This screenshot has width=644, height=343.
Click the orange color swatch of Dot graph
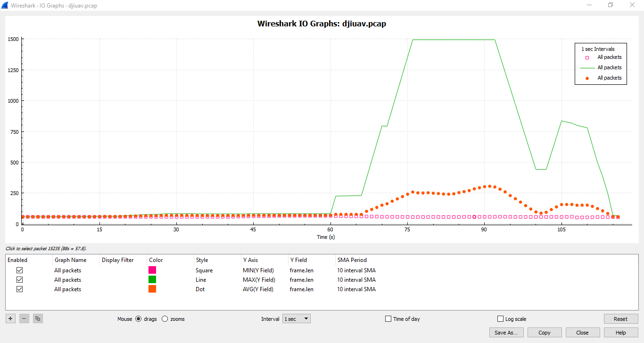(152, 289)
